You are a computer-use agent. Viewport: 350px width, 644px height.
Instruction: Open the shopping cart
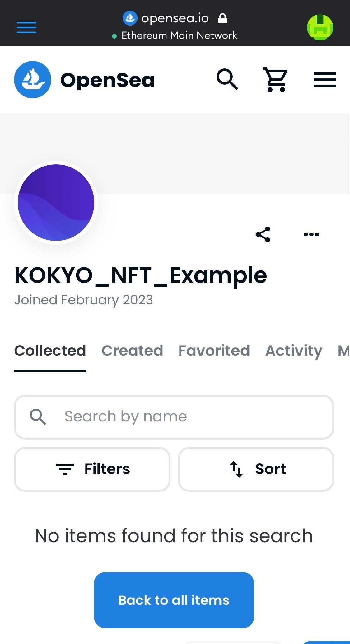pos(275,80)
